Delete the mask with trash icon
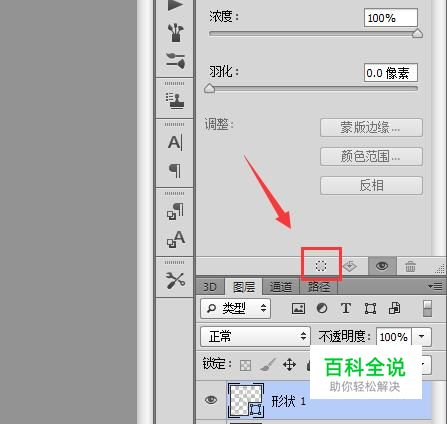The width and height of the screenshot is (447, 424). (x=410, y=266)
